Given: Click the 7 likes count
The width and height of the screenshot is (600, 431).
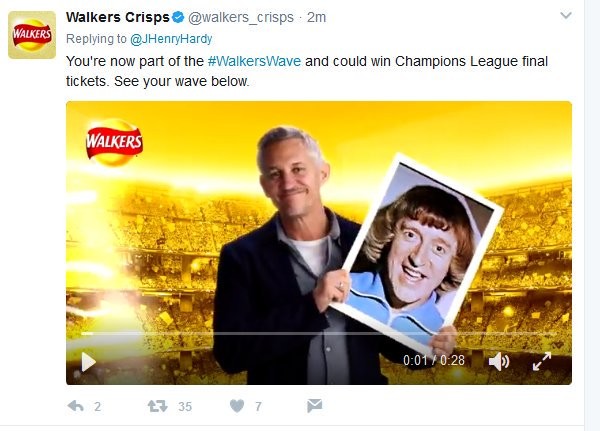Looking at the screenshot, I should pyautogui.click(x=258, y=407).
